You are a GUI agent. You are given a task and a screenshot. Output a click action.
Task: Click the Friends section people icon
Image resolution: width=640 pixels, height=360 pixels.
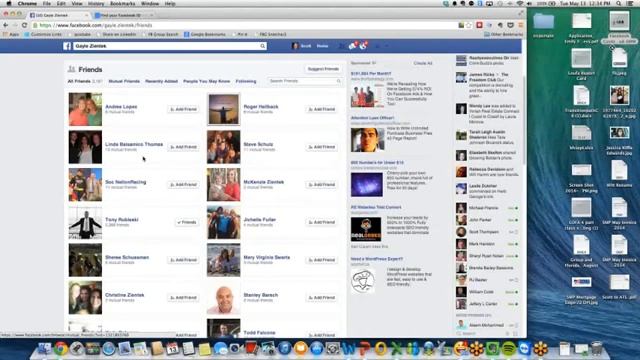click(x=71, y=69)
